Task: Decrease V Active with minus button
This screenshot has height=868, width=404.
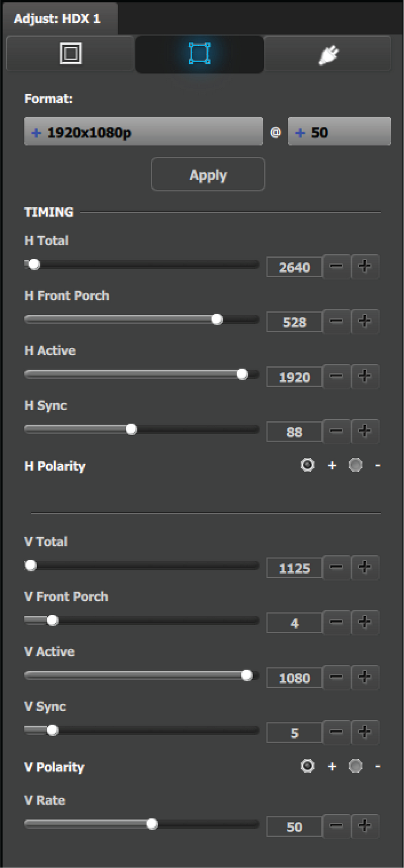Action: (x=337, y=677)
